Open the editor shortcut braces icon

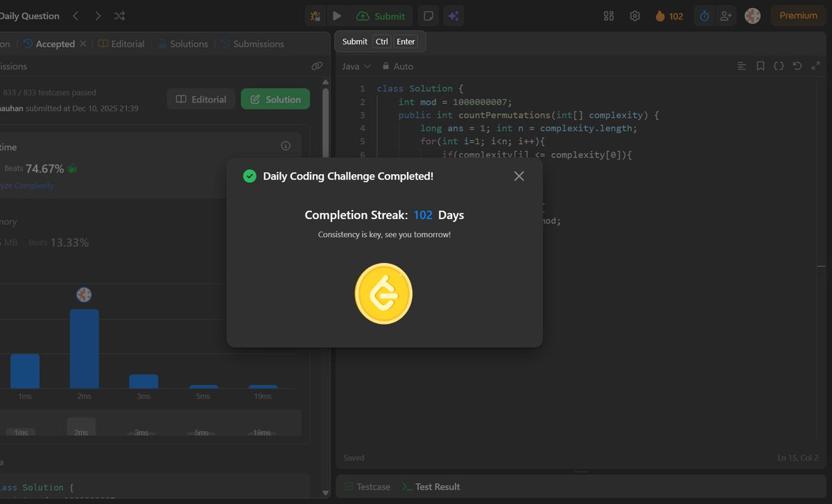(x=779, y=66)
